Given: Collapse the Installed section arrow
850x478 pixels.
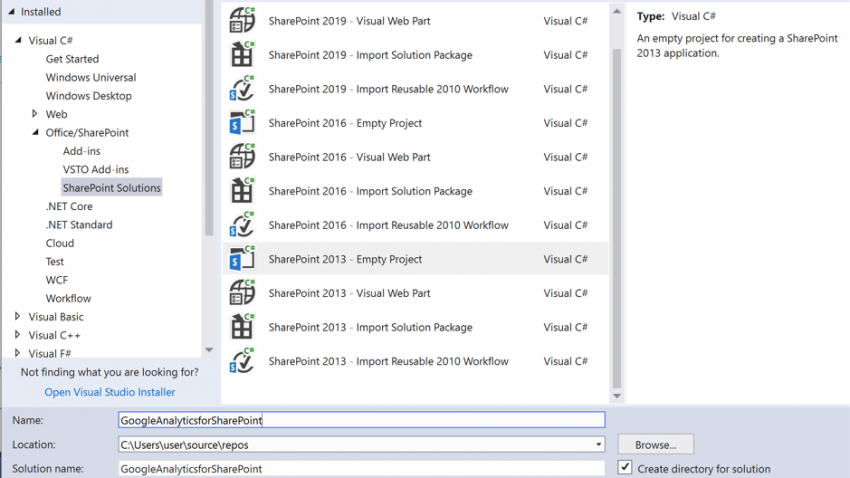Looking at the screenshot, I should [11, 11].
